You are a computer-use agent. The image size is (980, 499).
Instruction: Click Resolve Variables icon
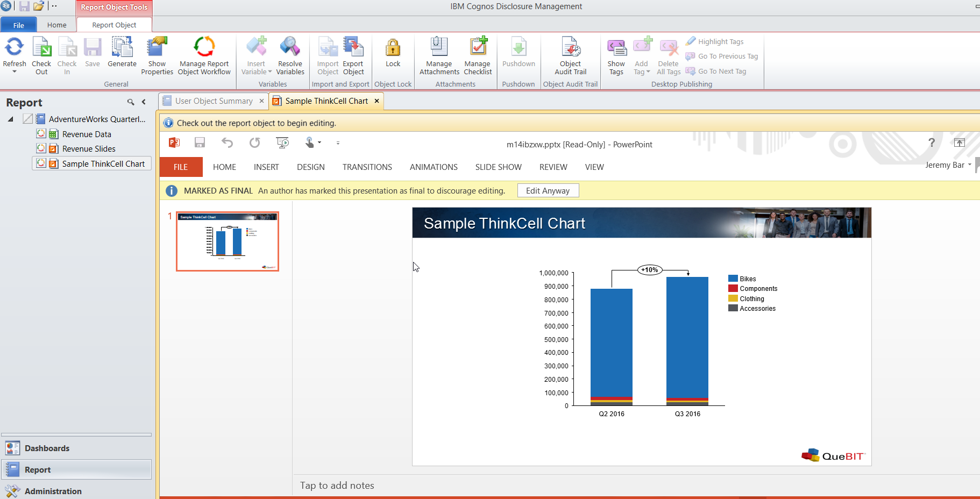tap(290, 47)
